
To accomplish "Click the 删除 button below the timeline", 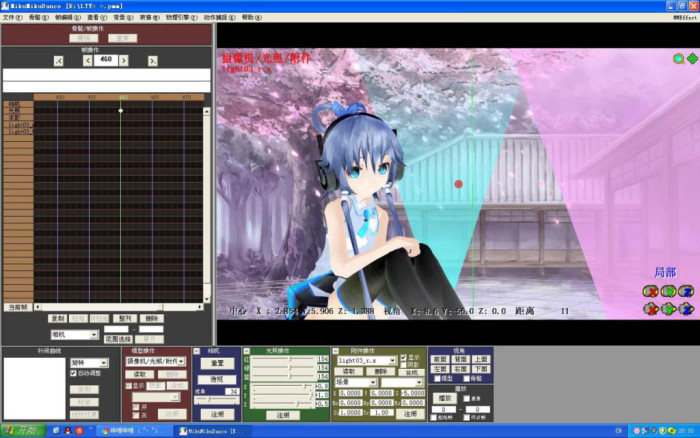I will click(x=152, y=318).
